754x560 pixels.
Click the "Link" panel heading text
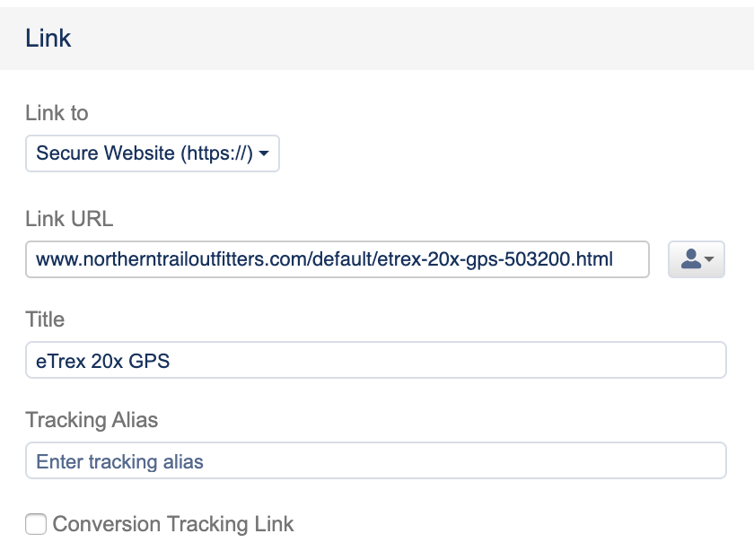click(x=48, y=39)
